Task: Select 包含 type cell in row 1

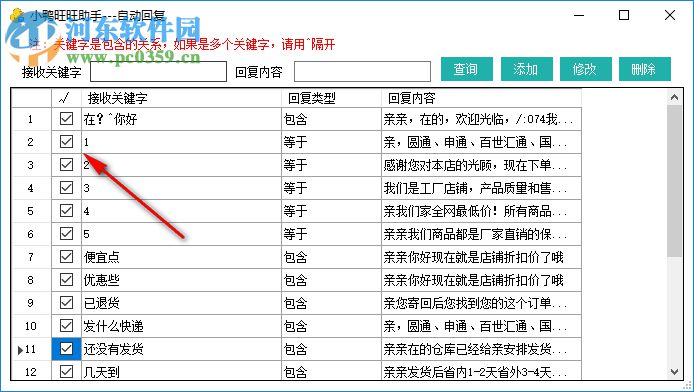Action: 331,119
